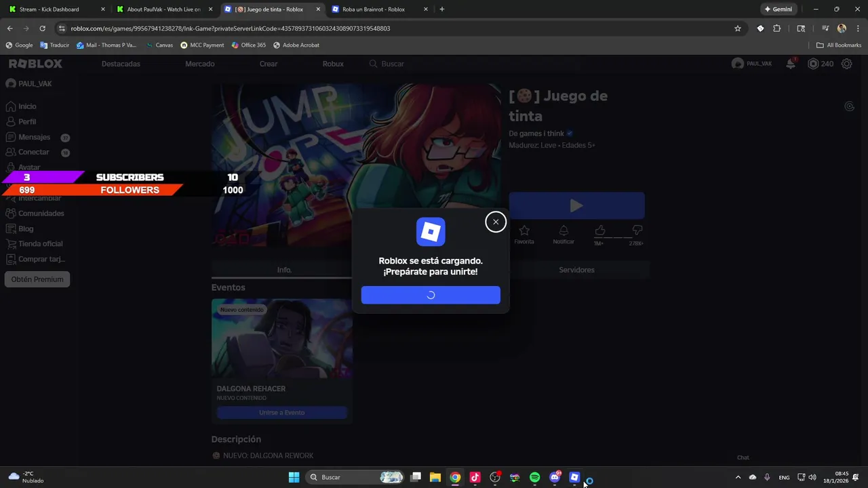Open Robux balance showing 240
868x488 pixels.
click(x=821, y=64)
